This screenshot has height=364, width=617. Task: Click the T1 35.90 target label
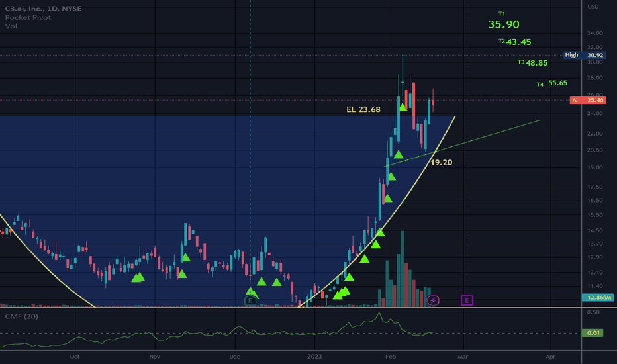coord(504,21)
